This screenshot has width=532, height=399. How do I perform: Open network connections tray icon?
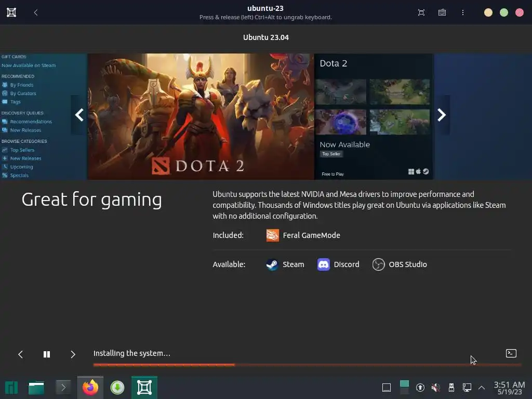coord(467,388)
